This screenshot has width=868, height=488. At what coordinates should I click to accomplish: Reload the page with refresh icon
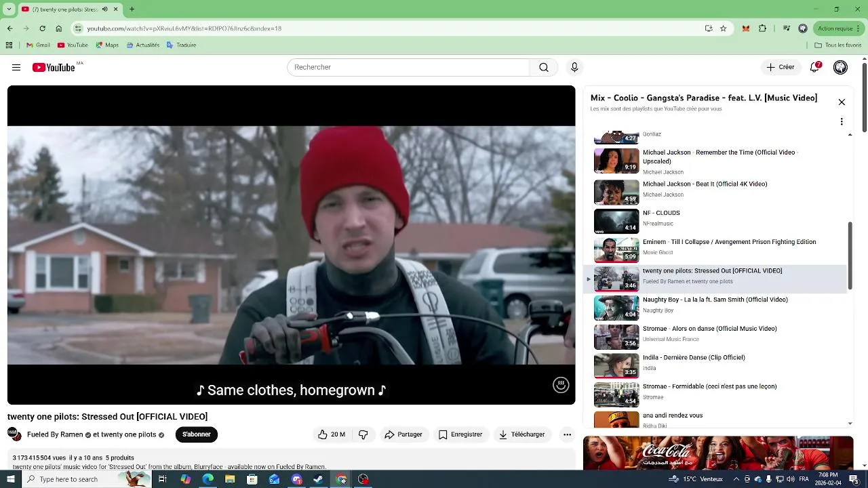click(42, 28)
